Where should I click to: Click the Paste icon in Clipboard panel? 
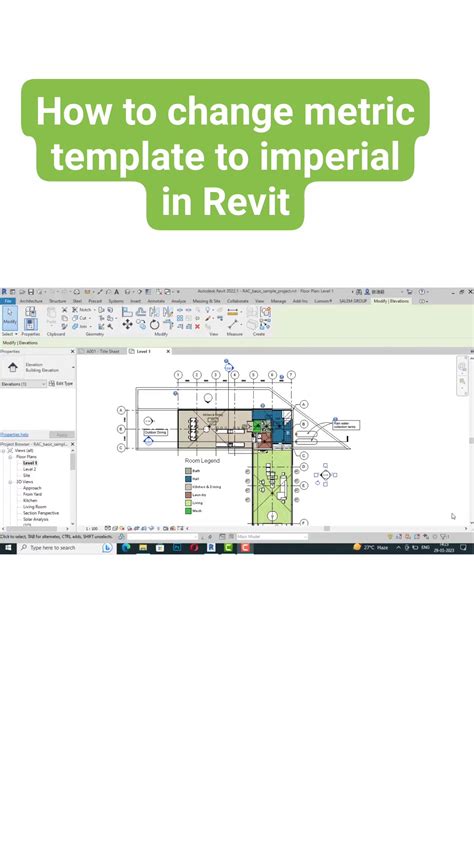(51, 313)
